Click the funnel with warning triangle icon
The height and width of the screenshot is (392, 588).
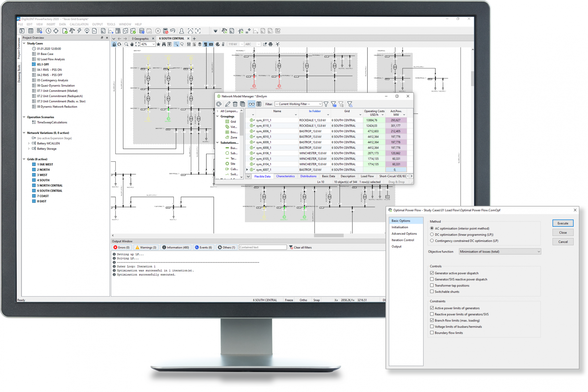350,104
